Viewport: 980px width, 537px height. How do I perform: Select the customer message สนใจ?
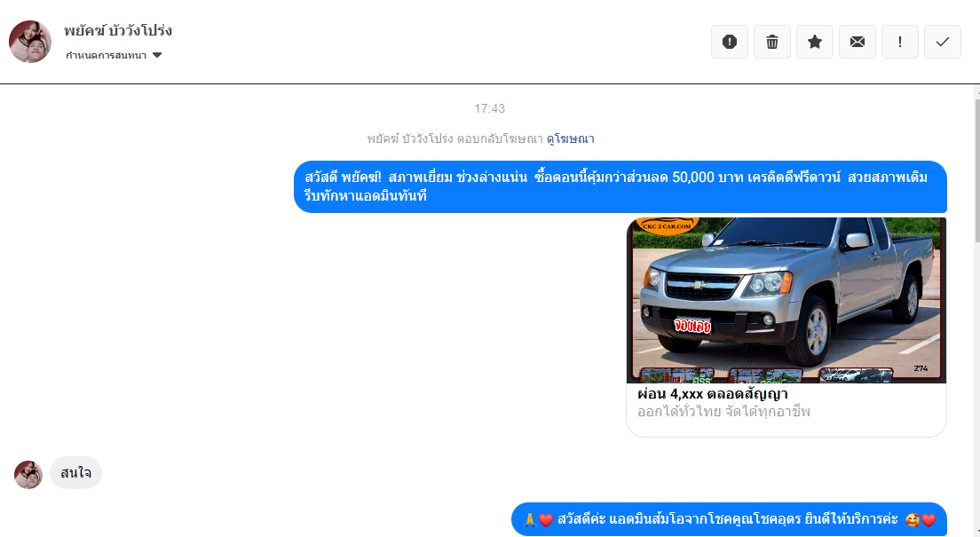(75, 472)
